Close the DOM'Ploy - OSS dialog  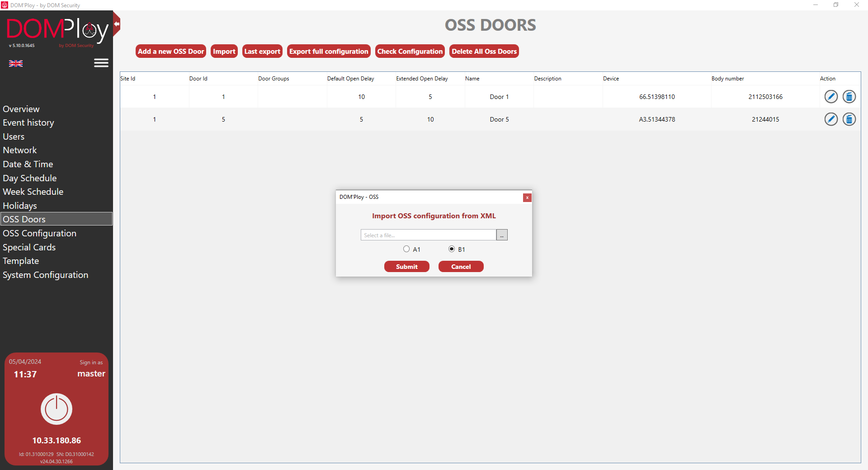tap(527, 197)
